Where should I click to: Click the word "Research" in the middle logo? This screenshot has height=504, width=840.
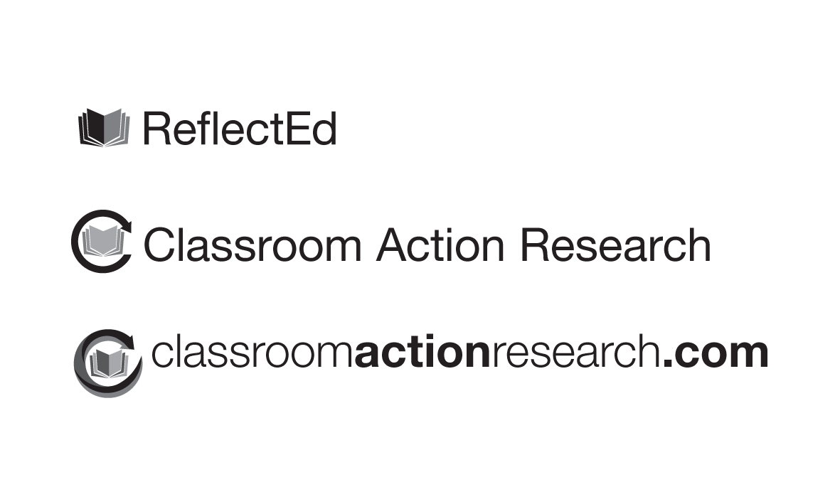(x=615, y=245)
